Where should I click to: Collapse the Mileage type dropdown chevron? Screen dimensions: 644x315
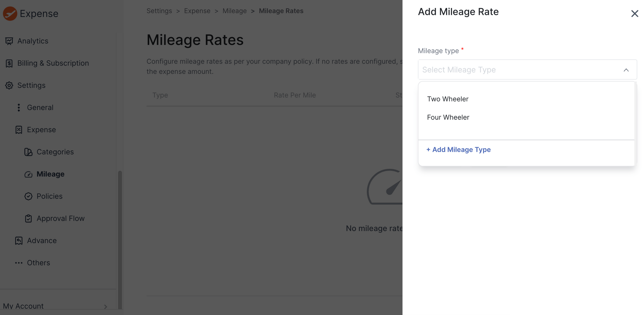(626, 70)
